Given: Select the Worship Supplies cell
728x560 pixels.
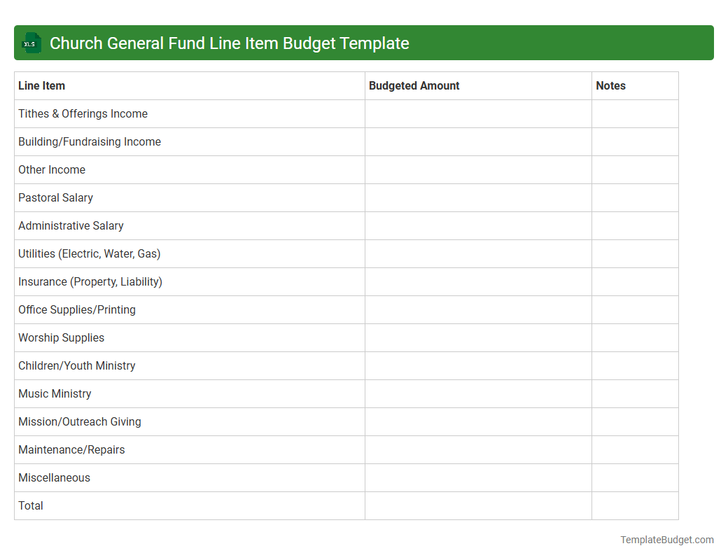Looking at the screenshot, I should [61, 337].
